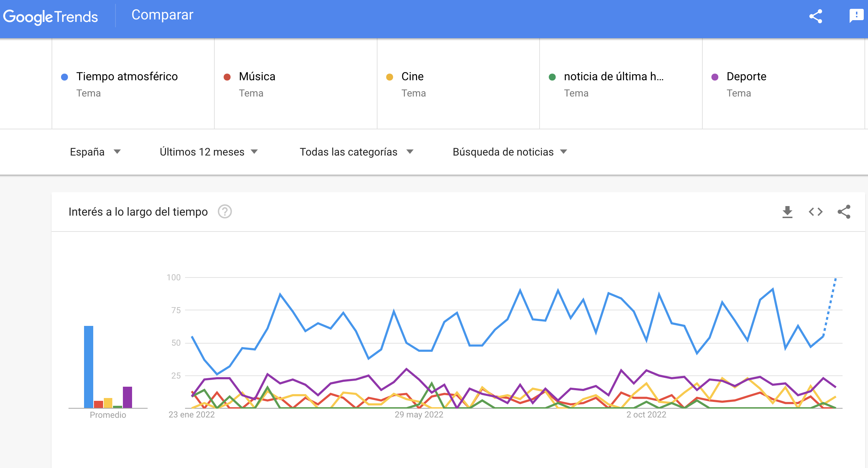This screenshot has width=868, height=468.
Task: Select the Deporte search term
Action: [x=746, y=77]
